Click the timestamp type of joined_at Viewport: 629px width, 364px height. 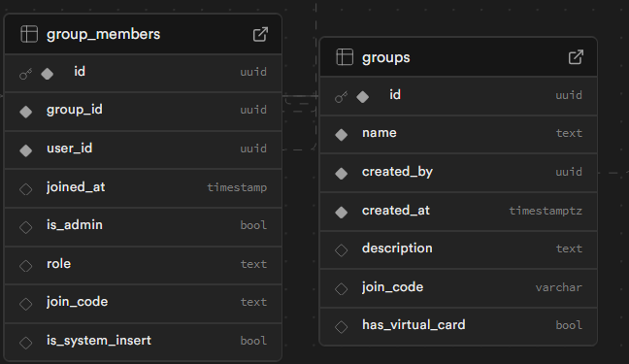237,187
